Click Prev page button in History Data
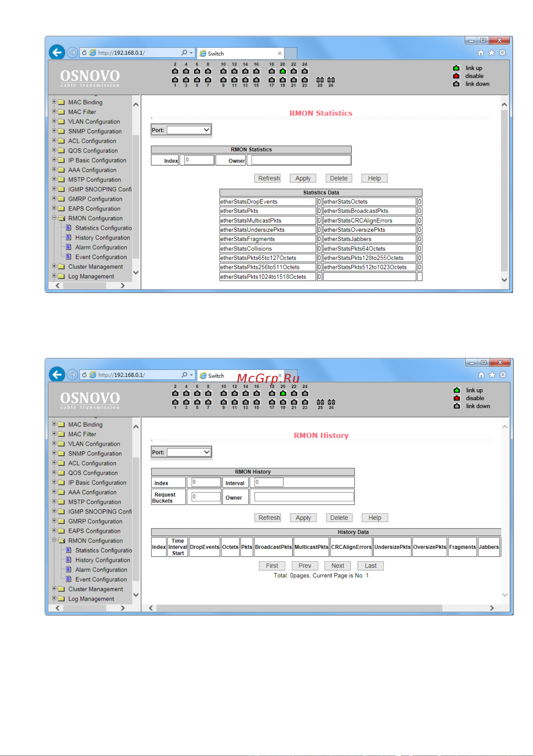Screen dimensions: 533x756 coord(305,566)
